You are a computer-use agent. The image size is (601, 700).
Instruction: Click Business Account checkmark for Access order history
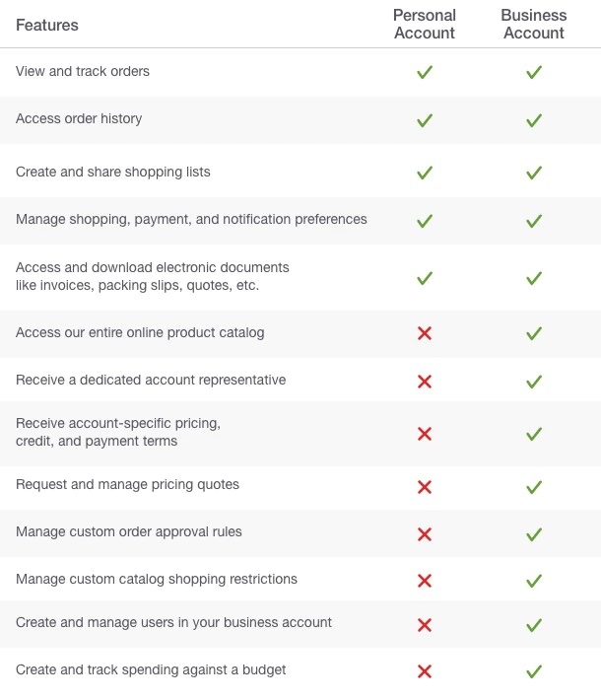point(534,120)
